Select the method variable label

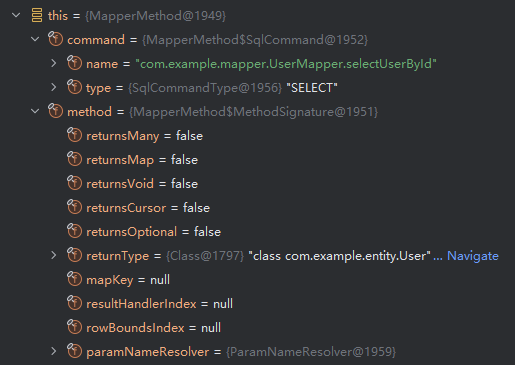[x=89, y=112]
